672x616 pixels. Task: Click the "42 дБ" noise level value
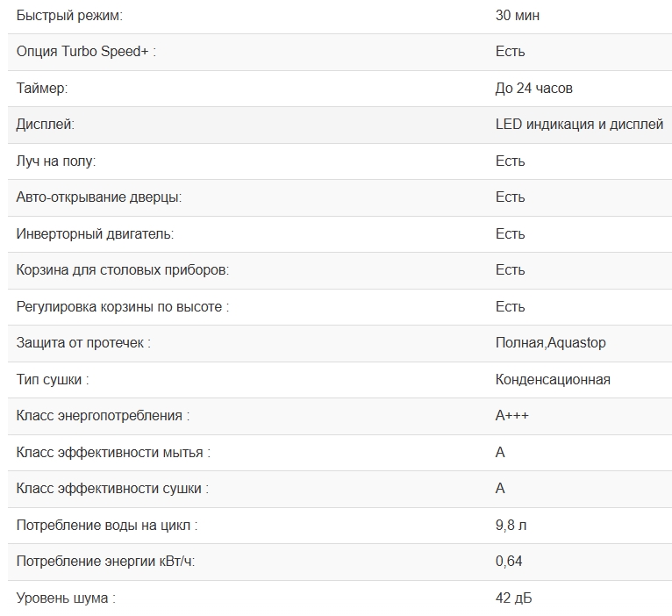[x=513, y=598]
